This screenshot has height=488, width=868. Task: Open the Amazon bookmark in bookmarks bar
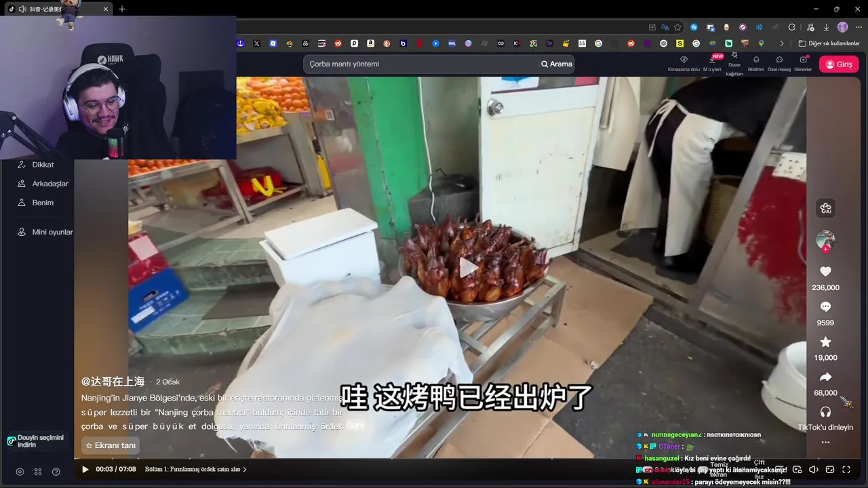(370, 43)
